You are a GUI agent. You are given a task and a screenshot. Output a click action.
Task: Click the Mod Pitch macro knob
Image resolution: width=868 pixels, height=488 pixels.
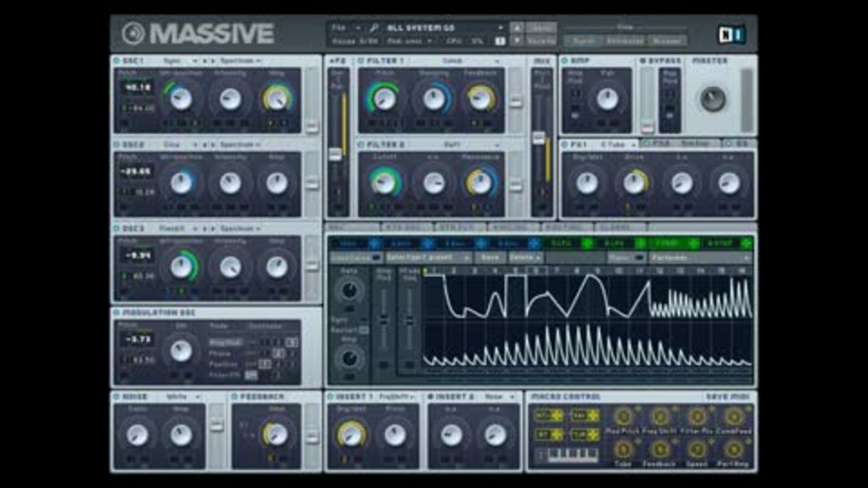(624, 416)
